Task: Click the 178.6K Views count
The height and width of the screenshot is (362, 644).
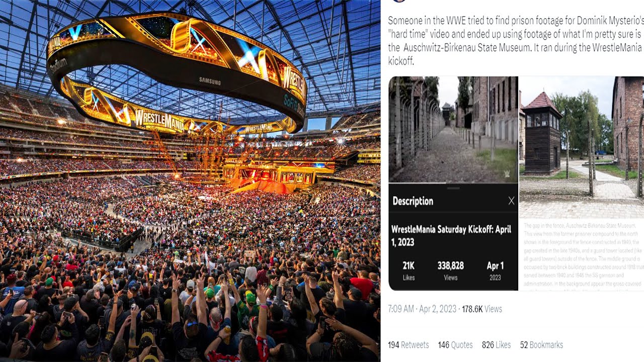Action: tap(481, 309)
